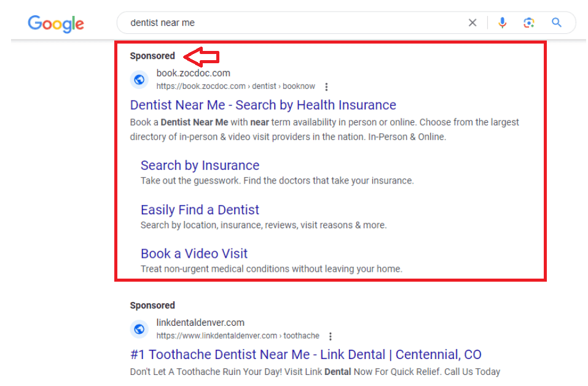Click the Search by Insurance sitelink

(x=200, y=165)
